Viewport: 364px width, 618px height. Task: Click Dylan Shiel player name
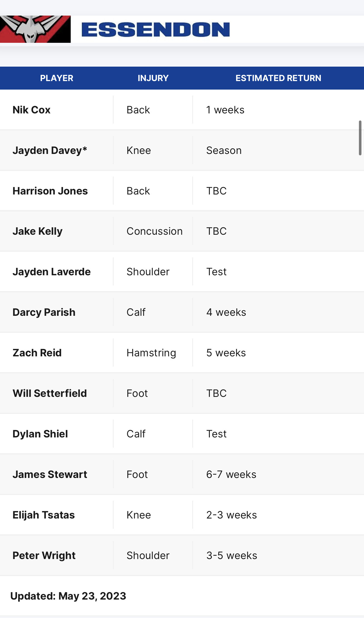click(x=40, y=434)
